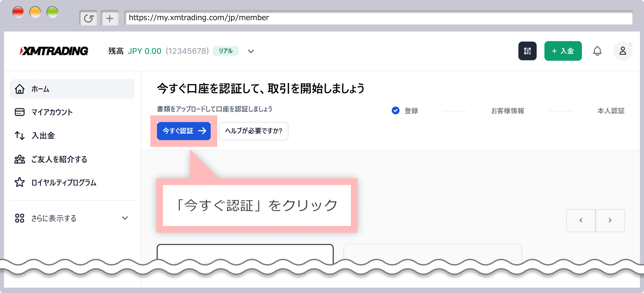Open 入出金 in the sidebar

click(43, 136)
